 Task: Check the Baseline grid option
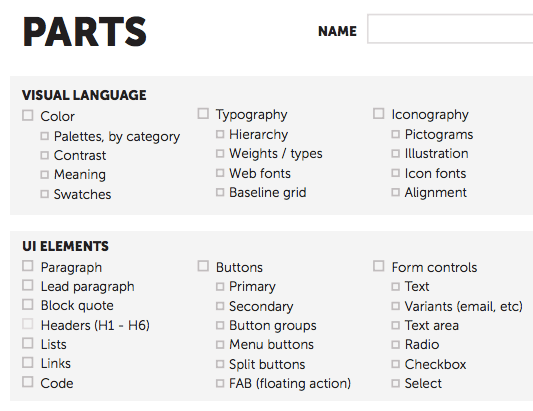(220, 192)
